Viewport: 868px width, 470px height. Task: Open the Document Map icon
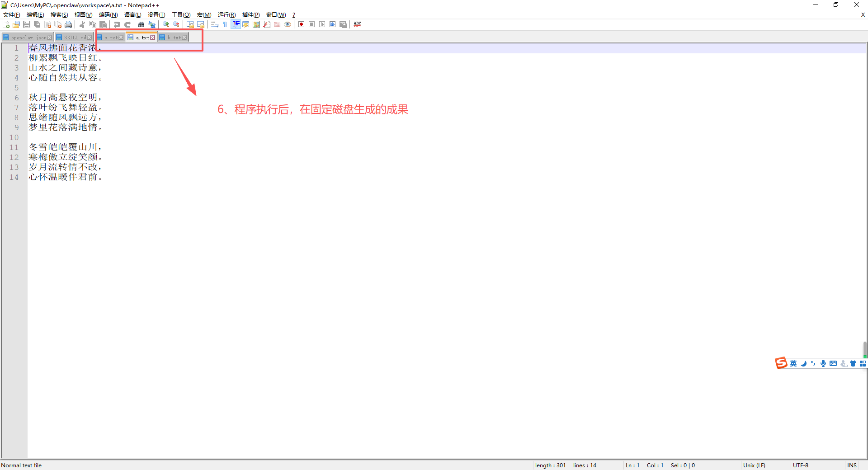click(256, 24)
